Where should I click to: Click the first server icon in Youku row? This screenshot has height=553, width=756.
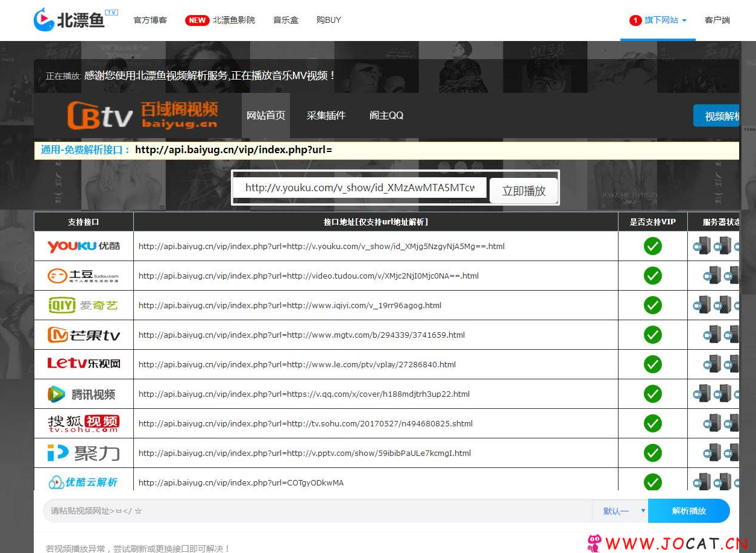click(x=702, y=245)
